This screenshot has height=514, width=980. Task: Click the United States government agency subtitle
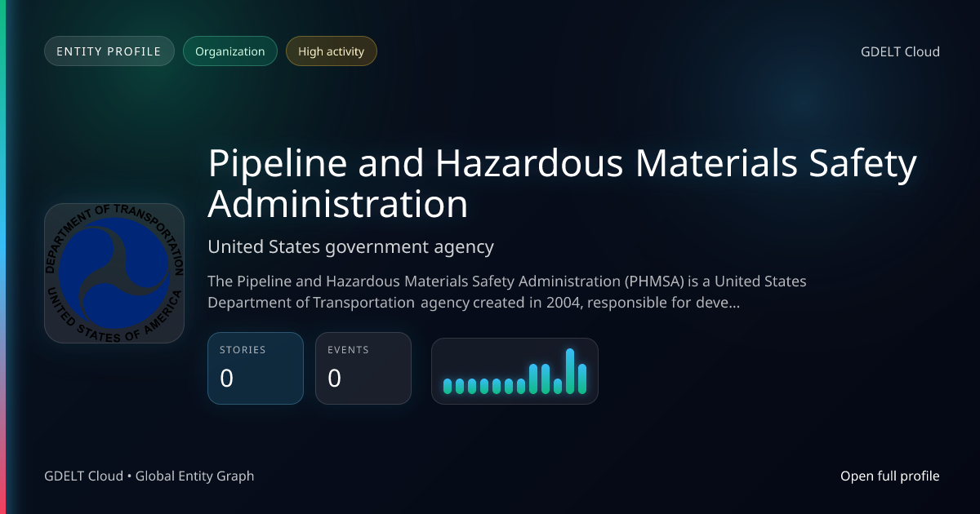tap(351, 246)
